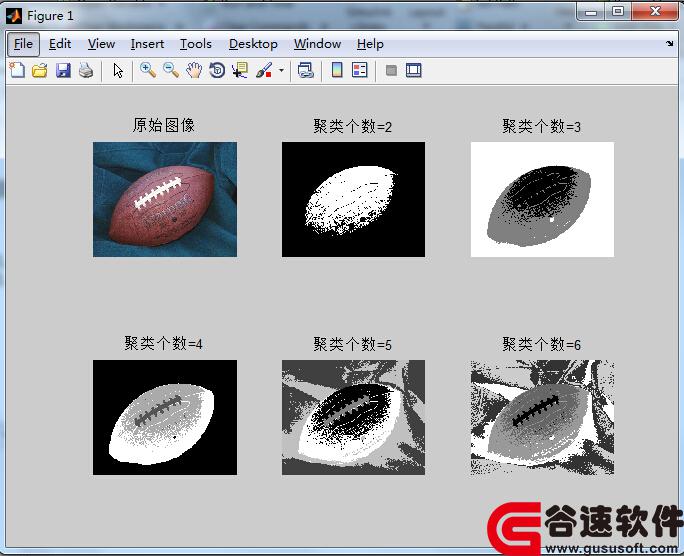Click the Show Plot Tools and Dock icon
Image resolution: width=684 pixels, height=556 pixels.
pos(414,70)
